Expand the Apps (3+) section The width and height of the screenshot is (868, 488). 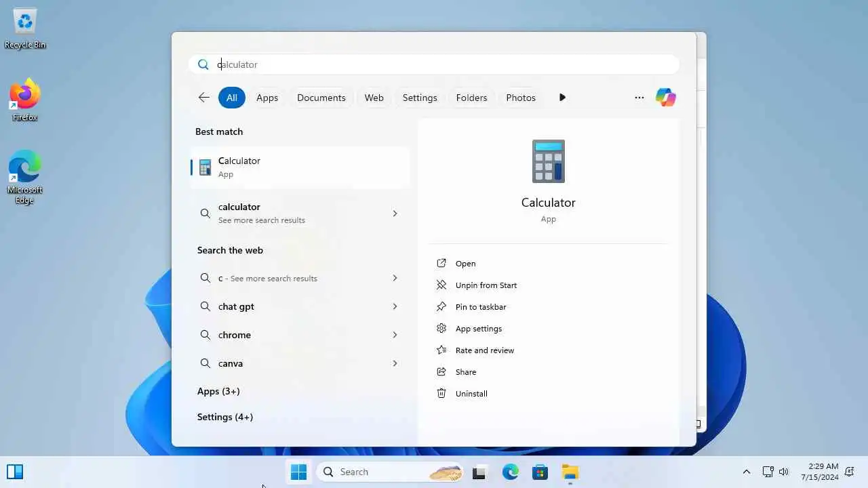pos(218,391)
